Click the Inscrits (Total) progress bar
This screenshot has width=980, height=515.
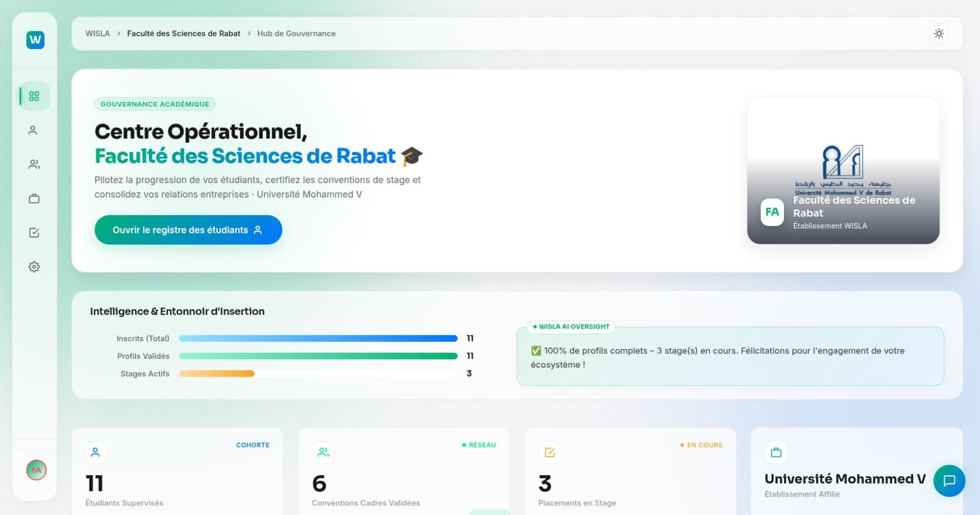click(318, 339)
